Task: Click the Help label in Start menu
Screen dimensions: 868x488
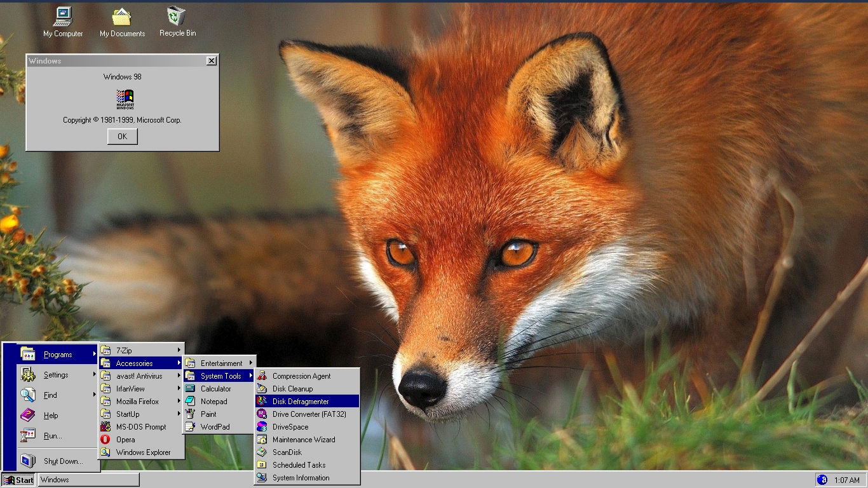Action: [x=51, y=416]
